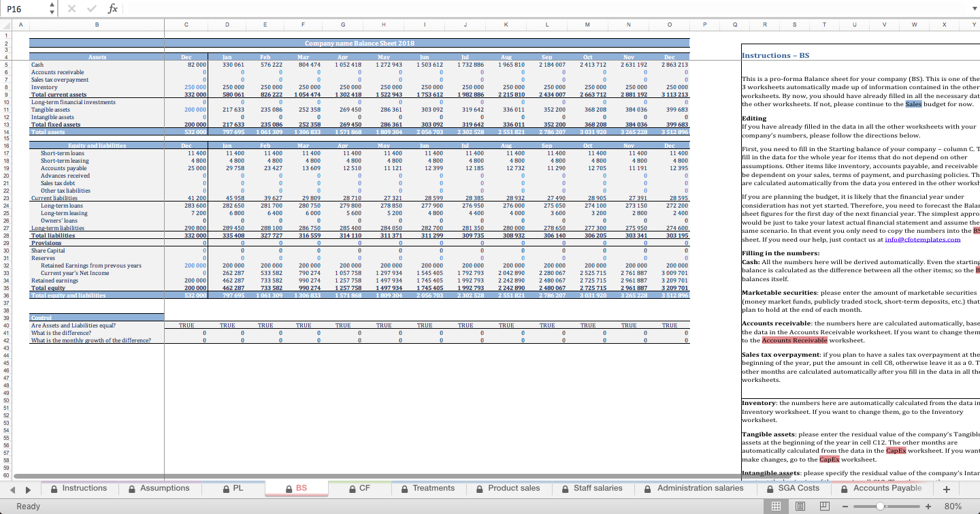Open the insert function fx button
This screenshot has width=980, height=514.
coord(113,8)
